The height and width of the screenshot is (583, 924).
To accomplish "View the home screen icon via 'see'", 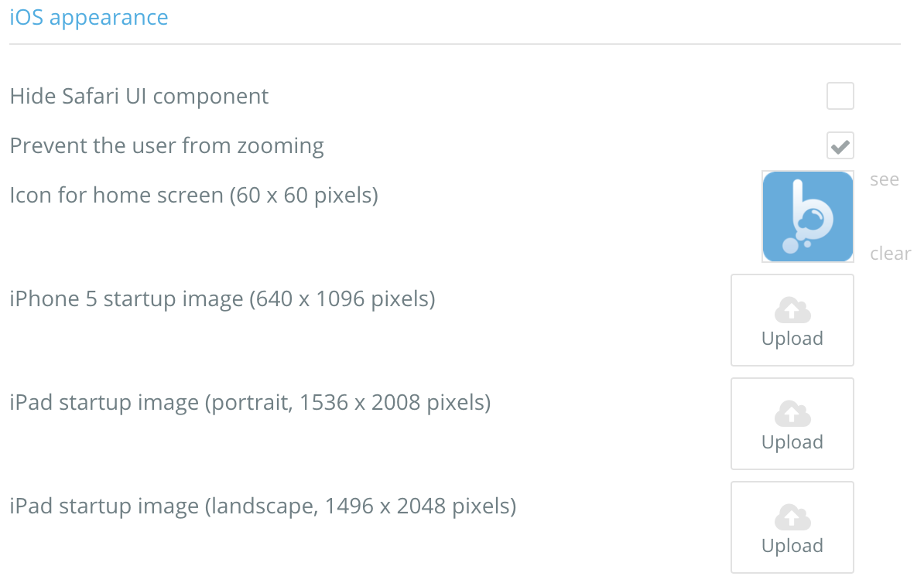I will click(x=884, y=180).
